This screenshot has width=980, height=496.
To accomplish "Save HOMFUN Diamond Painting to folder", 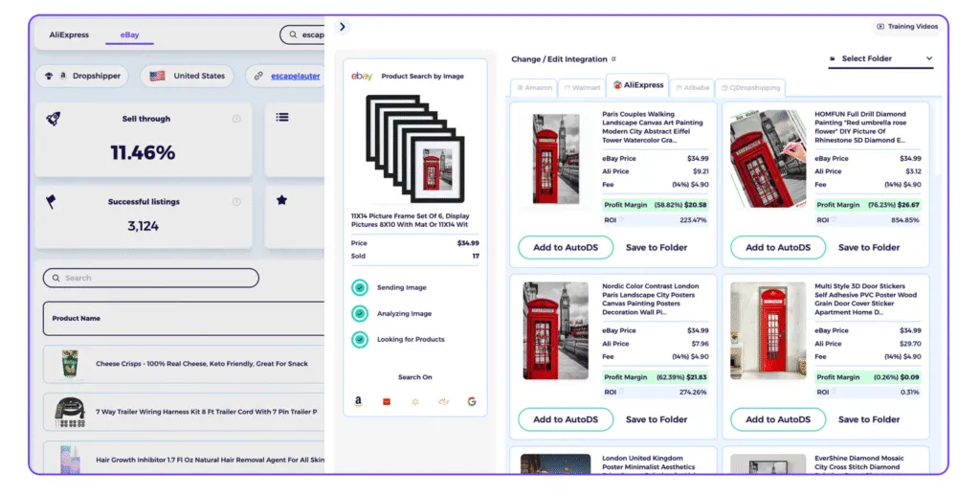I will 869,248.
